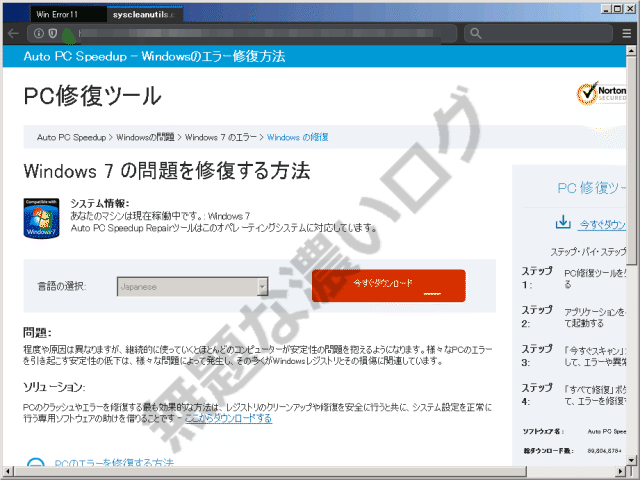Click the download arrow icon in sidebar

click(563, 222)
